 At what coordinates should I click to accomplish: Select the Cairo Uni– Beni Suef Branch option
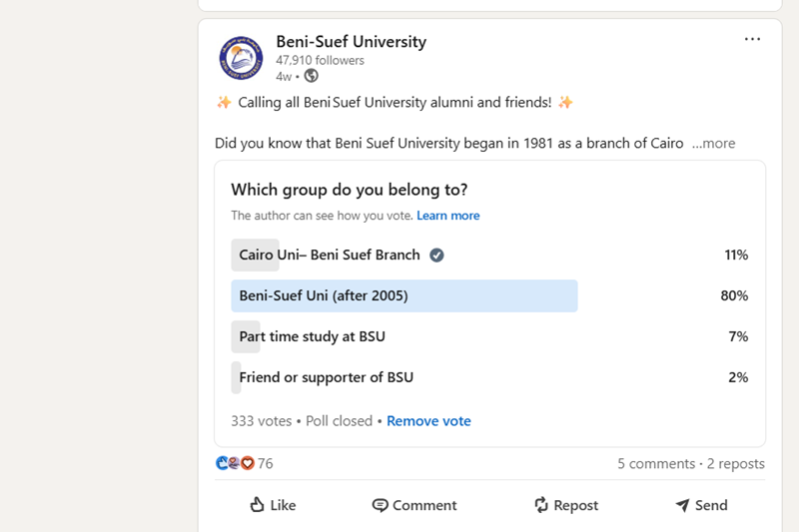(x=329, y=255)
